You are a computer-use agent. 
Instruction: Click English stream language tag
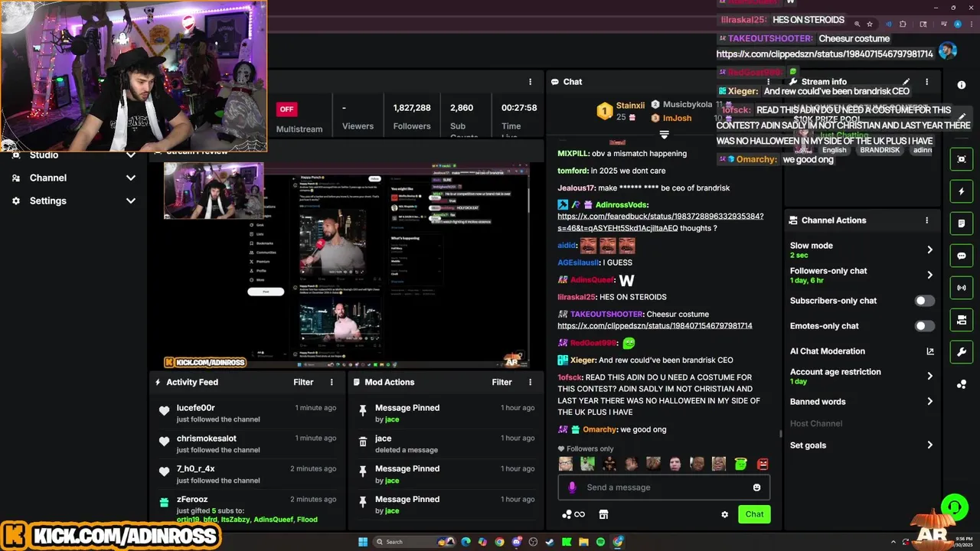tap(834, 150)
